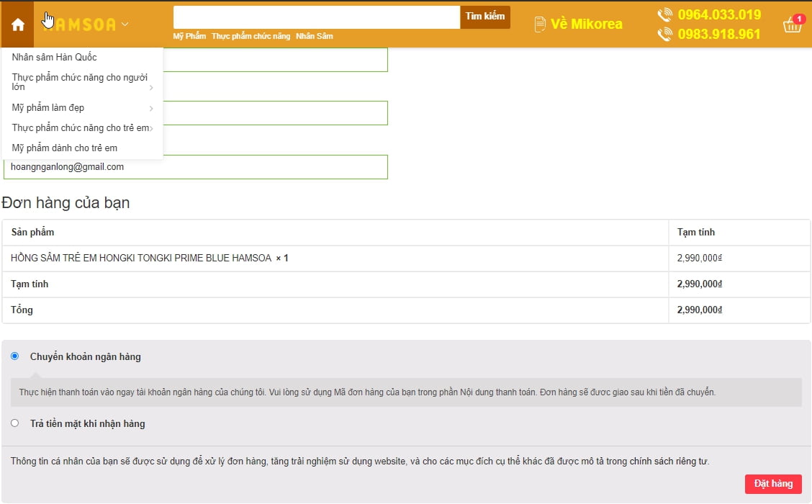The image size is (812, 504).
Task: Focus the header search input field
Action: [317, 17]
